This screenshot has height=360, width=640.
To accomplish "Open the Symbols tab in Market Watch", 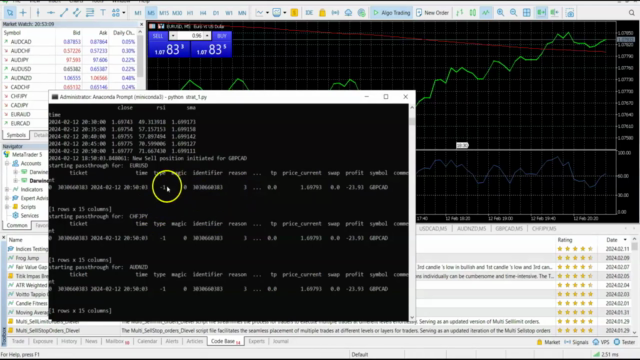I will point(16,135).
